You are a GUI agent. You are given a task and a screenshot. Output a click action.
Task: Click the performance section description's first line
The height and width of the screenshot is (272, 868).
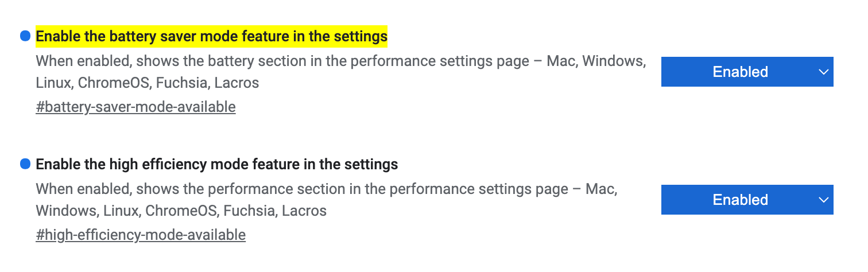click(x=287, y=189)
